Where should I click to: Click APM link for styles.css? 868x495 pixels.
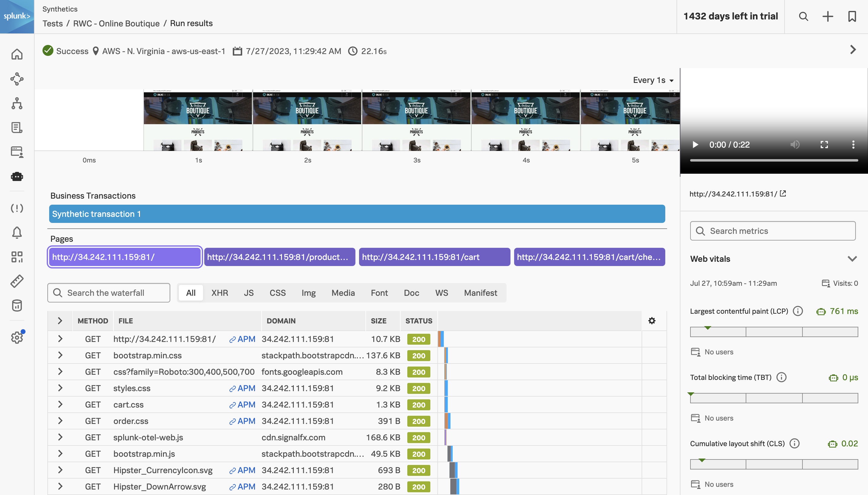(x=242, y=388)
